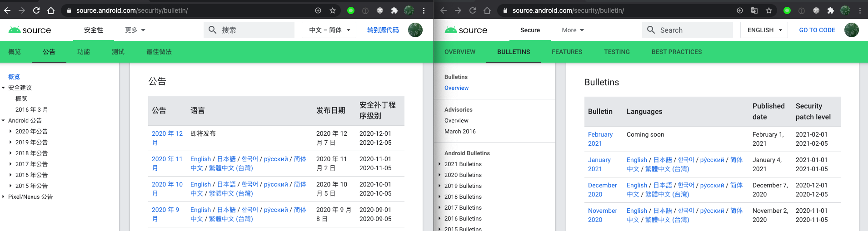
Task: Click the profile avatar beside GO TO CODE
Action: tap(851, 30)
